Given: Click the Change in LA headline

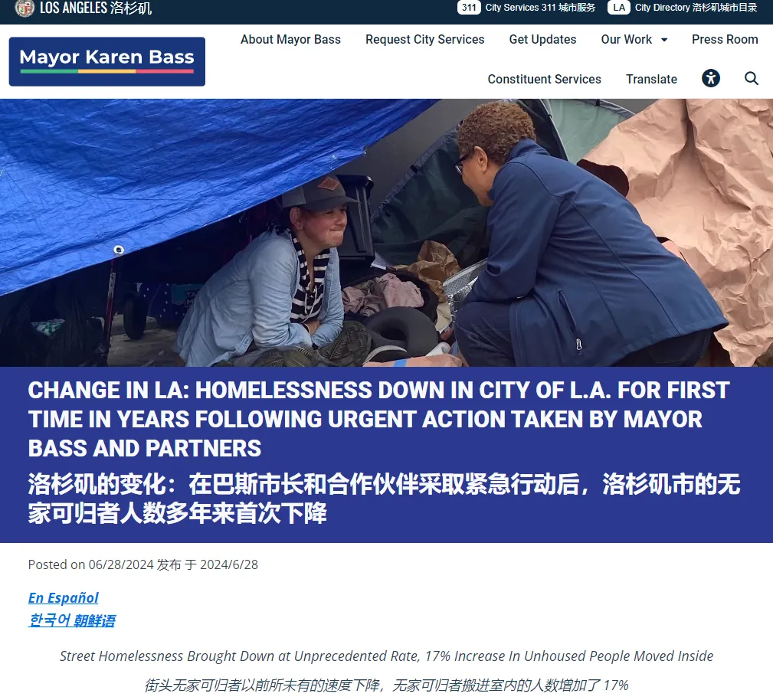Looking at the screenshot, I should [379, 419].
